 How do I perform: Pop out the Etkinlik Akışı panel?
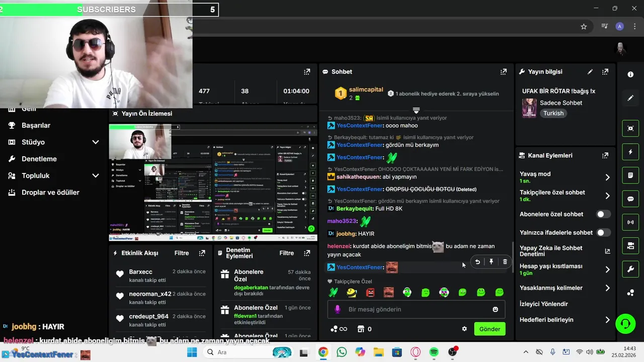(202, 253)
